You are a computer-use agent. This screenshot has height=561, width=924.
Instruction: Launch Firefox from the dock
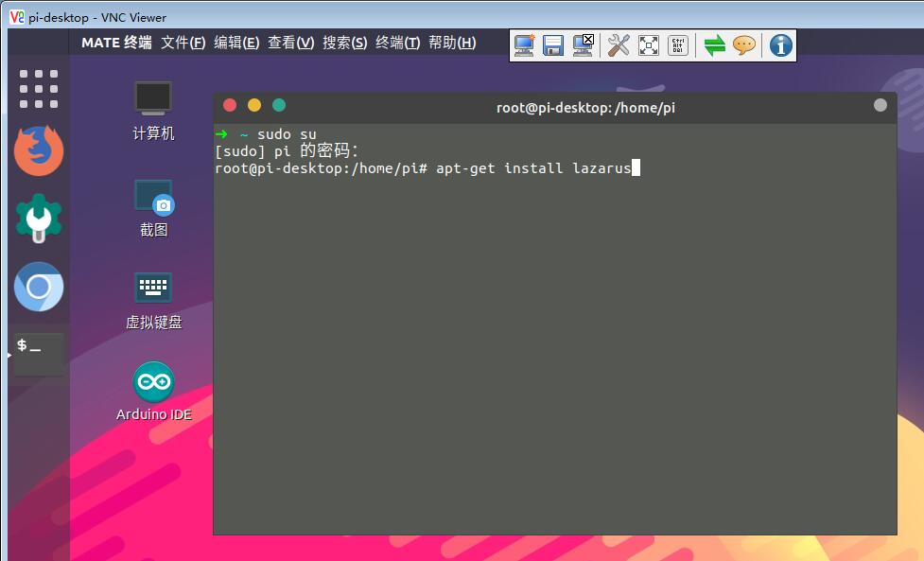(39, 150)
